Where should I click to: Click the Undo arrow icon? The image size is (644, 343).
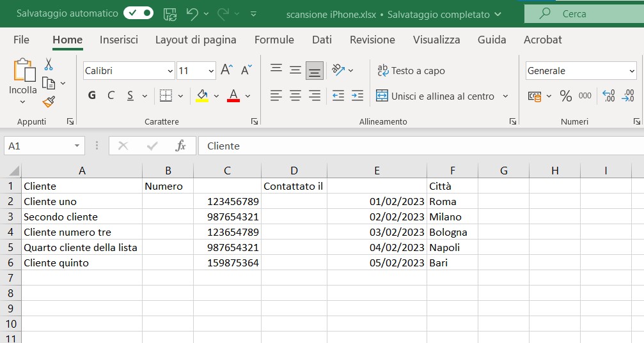(x=192, y=14)
